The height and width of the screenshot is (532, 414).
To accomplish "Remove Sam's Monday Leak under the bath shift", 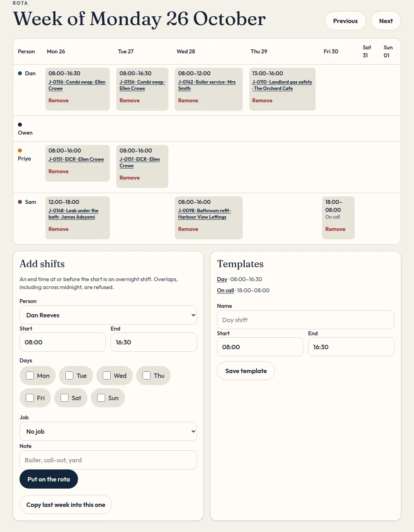I will click(x=59, y=229).
